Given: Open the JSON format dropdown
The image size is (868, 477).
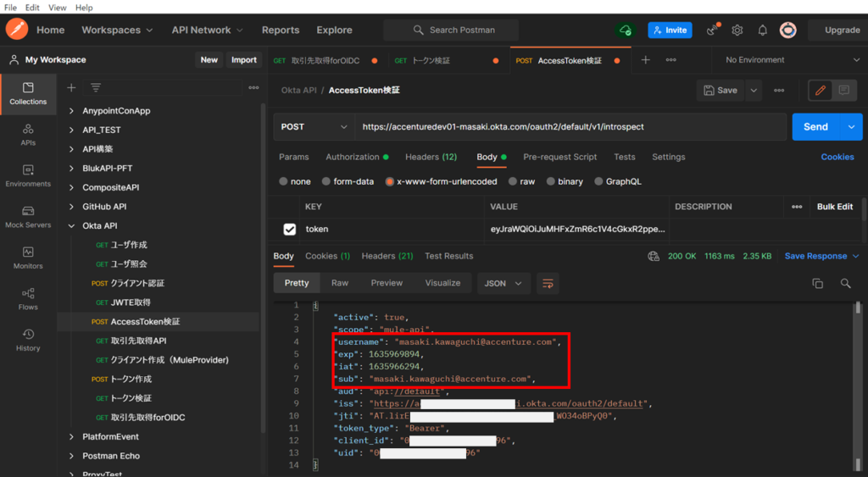Looking at the screenshot, I should click(x=504, y=284).
